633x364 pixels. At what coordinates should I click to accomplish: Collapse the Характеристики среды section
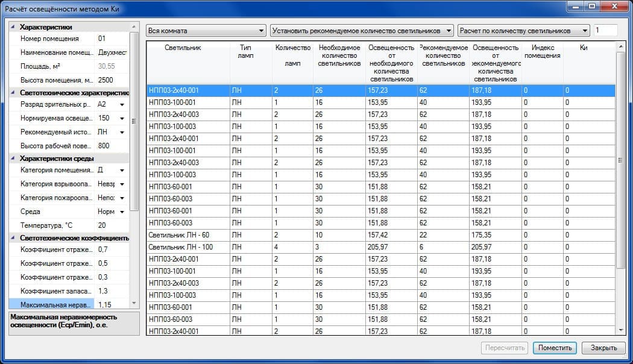pyautogui.click(x=13, y=158)
